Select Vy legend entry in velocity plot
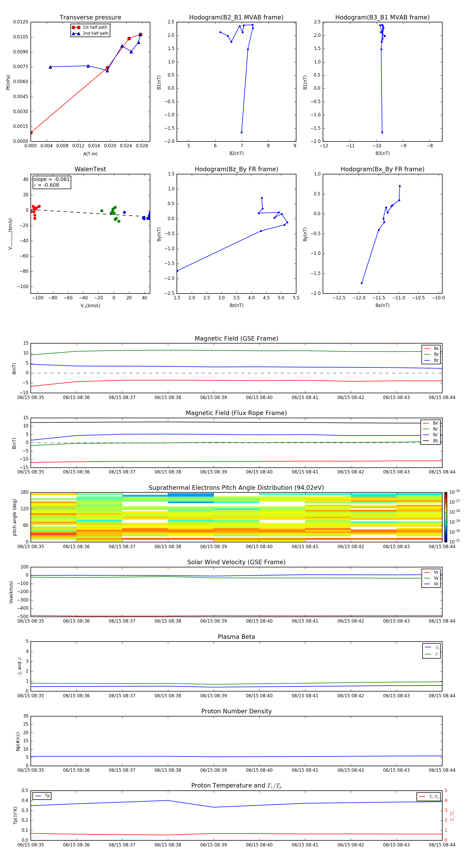Image resolution: width=473 pixels, height=868 pixels. (431, 578)
